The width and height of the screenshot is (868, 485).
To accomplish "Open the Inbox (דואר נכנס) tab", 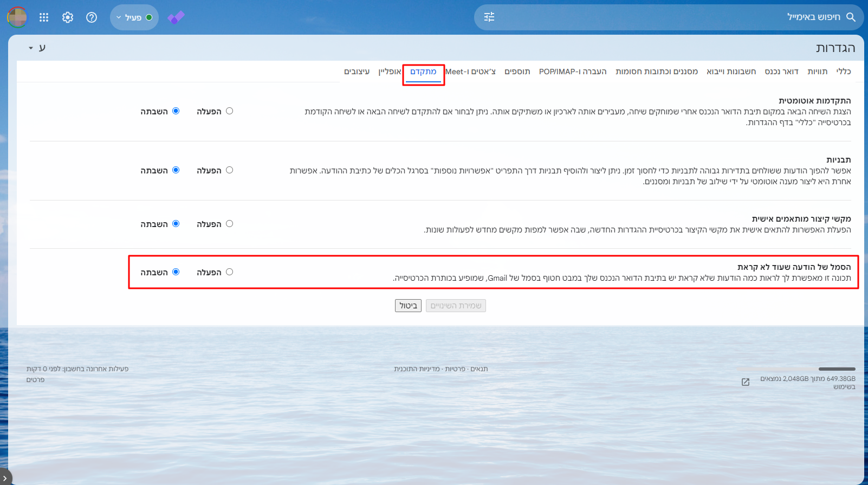I will 781,72.
